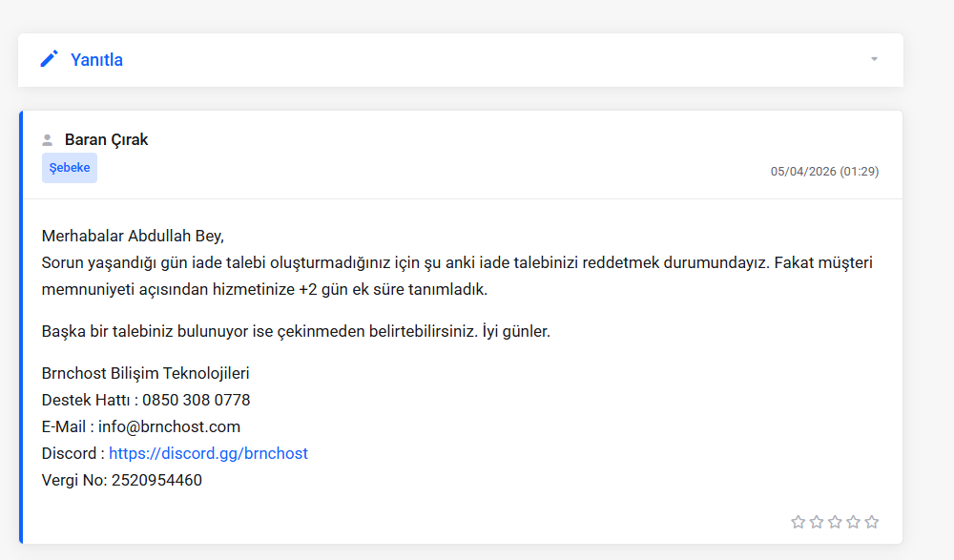Click the Şebeke department badge
Viewport: 954px width, 560px height.
[70, 167]
